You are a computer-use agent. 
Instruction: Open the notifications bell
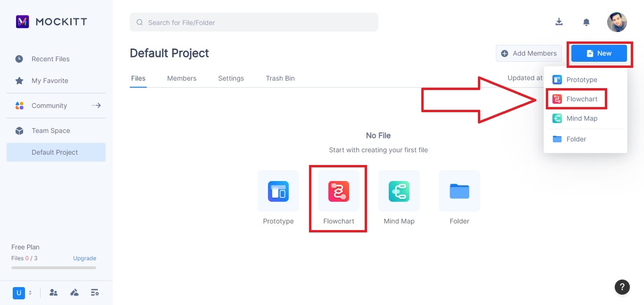[586, 22]
